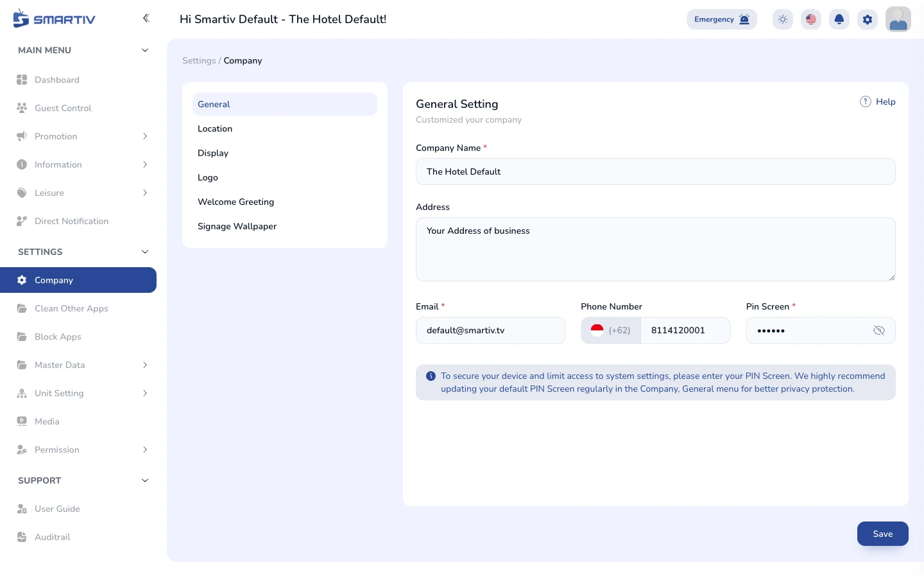924x578 pixels.
Task: Open Clean Other Apps menu item
Action: (x=78, y=308)
